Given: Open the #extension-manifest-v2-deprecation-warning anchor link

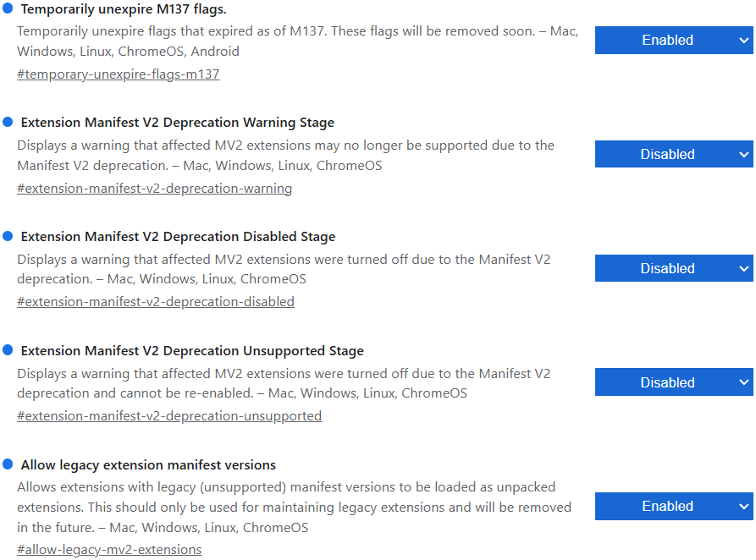Looking at the screenshot, I should point(154,189).
